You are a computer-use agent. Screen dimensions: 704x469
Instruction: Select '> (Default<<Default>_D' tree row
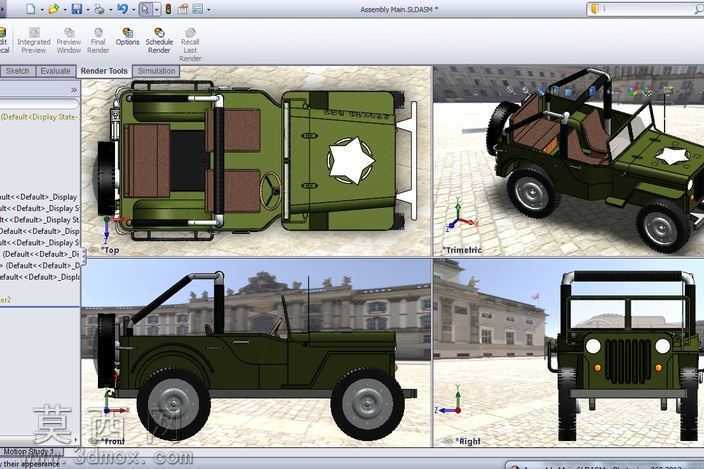40,265
